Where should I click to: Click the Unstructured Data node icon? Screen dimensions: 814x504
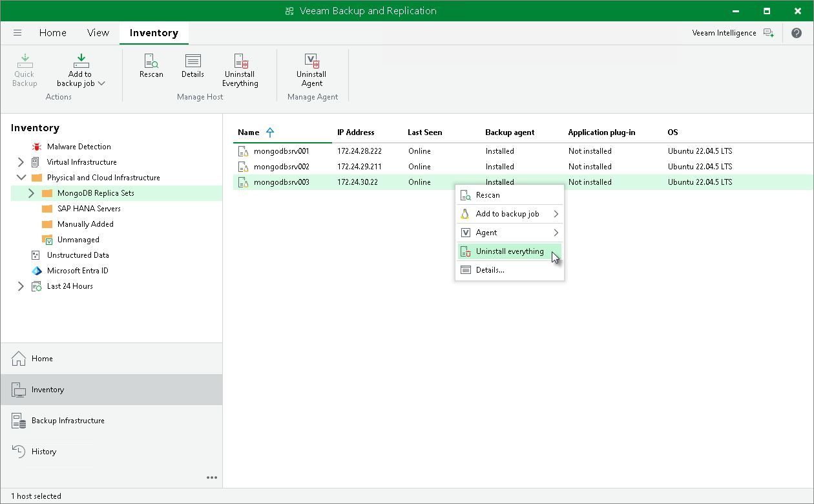36,255
